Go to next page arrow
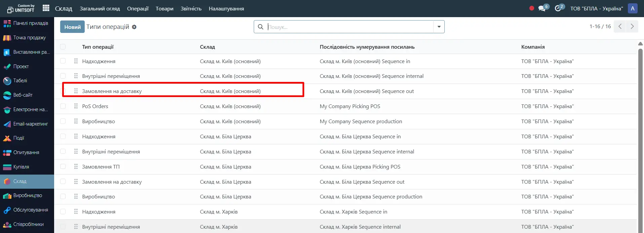 coord(632,27)
